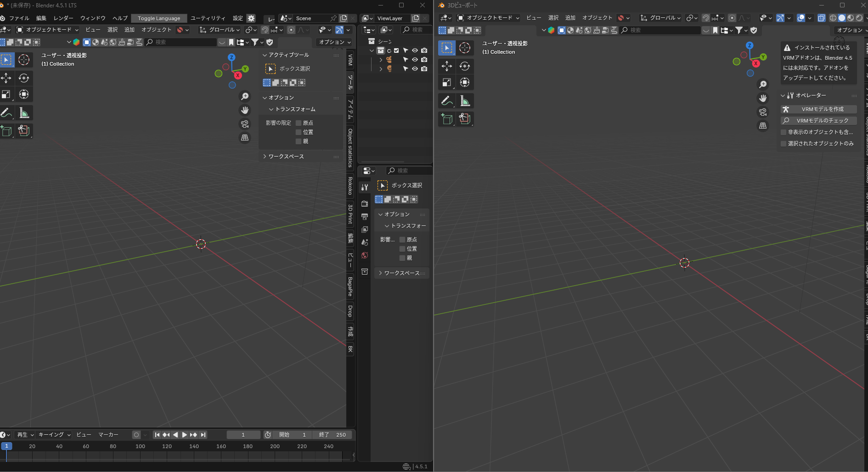Viewport: 868px width, 472px height.
Task: Click the 3D cursor tool in right viewport
Action: [x=465, y=48]
